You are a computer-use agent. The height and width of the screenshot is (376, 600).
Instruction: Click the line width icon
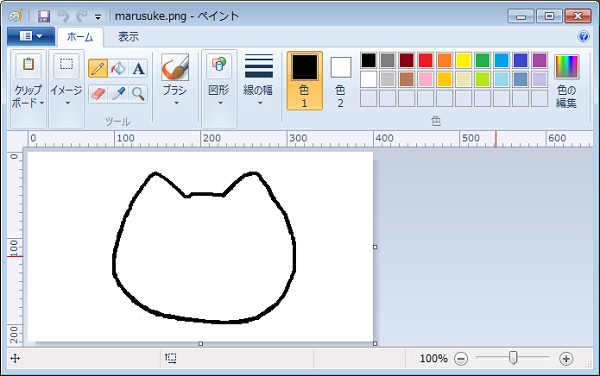(x=259, y=66)
